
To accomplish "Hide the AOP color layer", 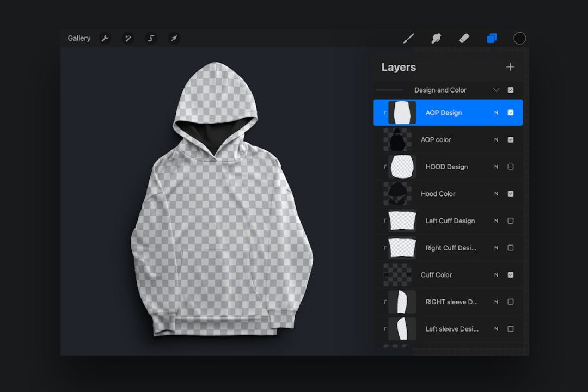I will coord(510,140).
